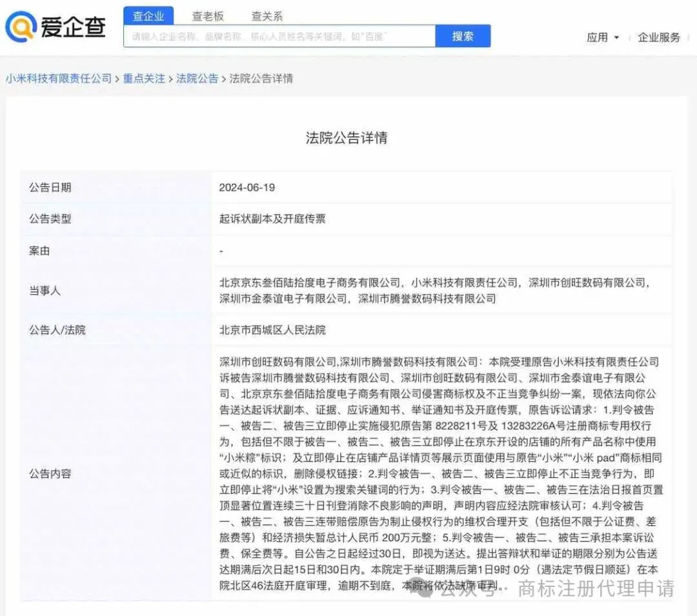
Task: Go to 重点关注 breadcrumb link
Action: click(x=144, y=79)
